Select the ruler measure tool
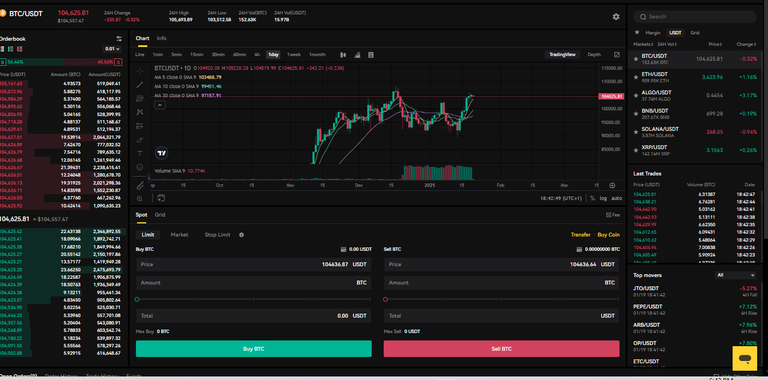 pyautogui.click(x=140, y=186)
